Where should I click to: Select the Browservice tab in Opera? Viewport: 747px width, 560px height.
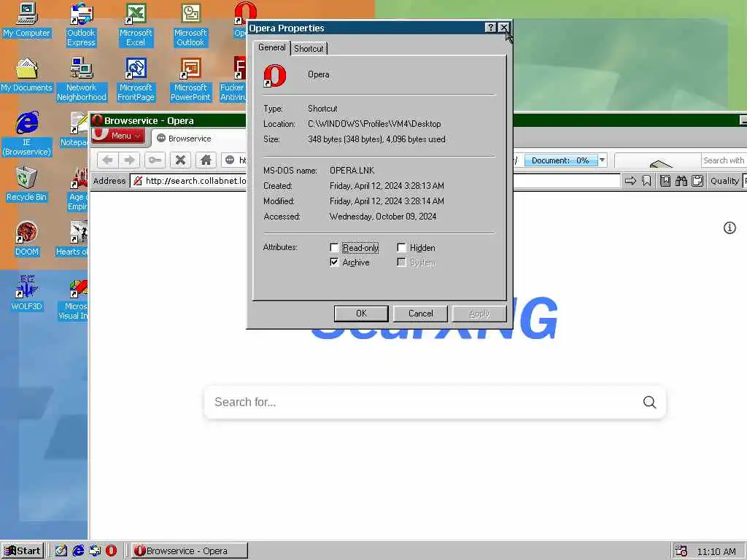pyautogui.click(x=190, y=139)
